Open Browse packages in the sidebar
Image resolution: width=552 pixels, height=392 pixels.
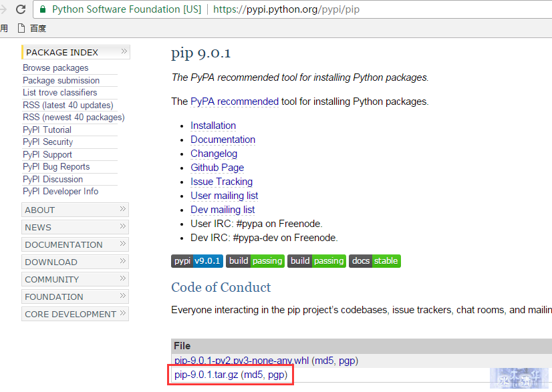(55, 68)
